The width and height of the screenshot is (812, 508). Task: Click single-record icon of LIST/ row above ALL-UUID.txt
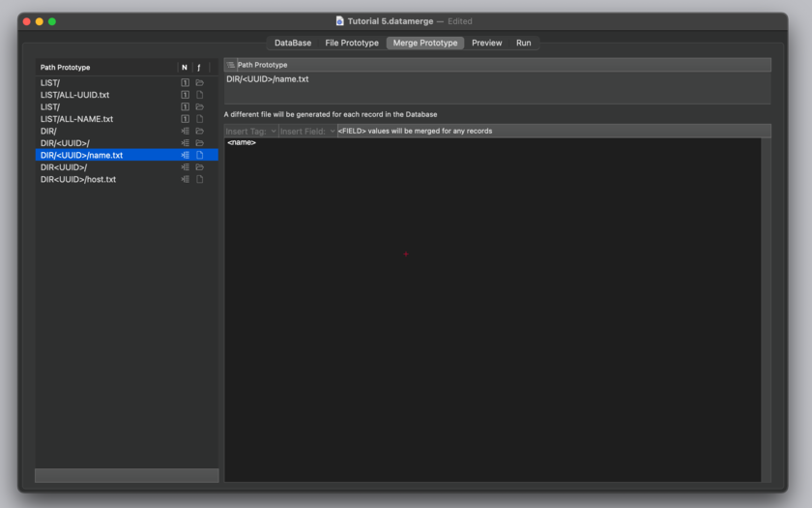point(185,82)
